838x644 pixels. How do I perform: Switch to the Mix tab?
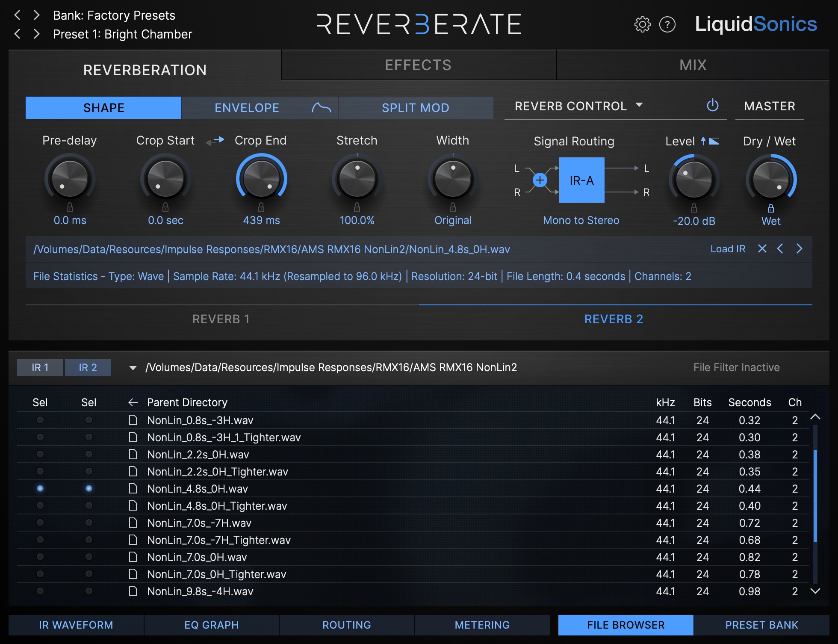pyautogui.click(x=693, y=65)
